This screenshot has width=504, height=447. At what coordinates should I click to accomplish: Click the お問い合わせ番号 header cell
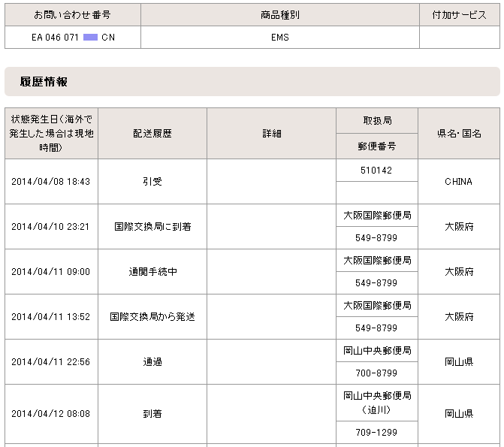point(73,15)
